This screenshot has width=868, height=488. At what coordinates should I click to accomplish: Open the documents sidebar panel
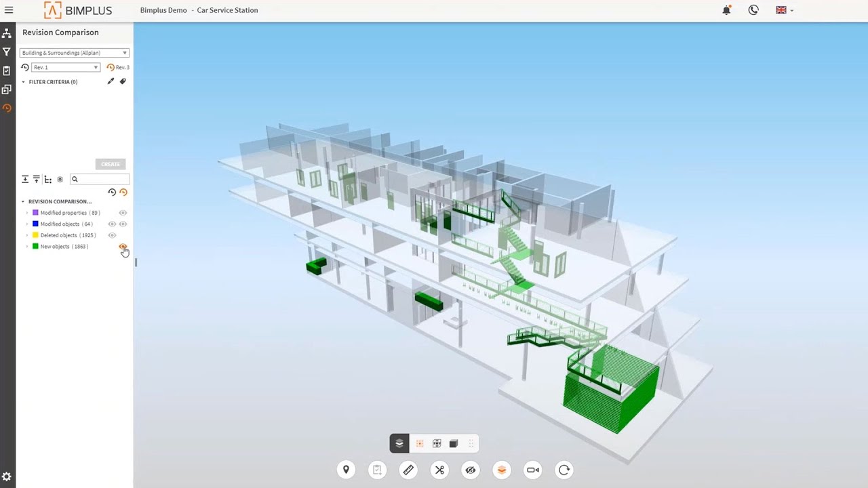(7, 89)
